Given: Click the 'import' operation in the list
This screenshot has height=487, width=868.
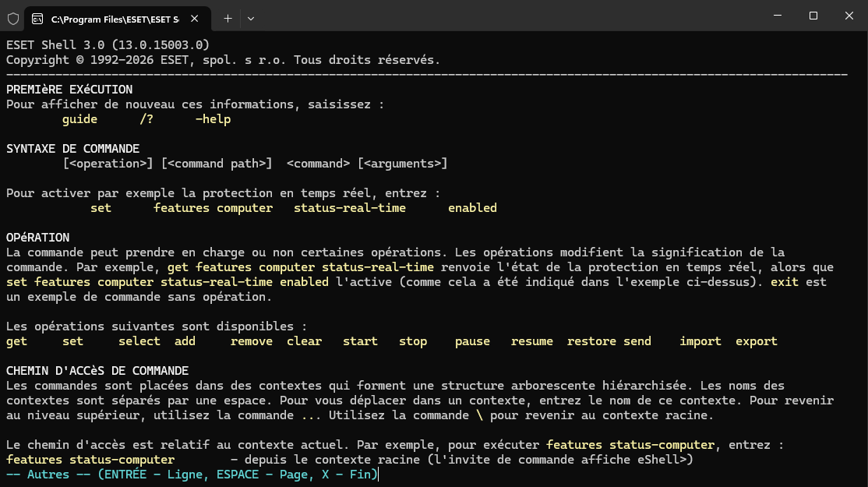Looking at the screenshot, I should click(x=700, y=341).
